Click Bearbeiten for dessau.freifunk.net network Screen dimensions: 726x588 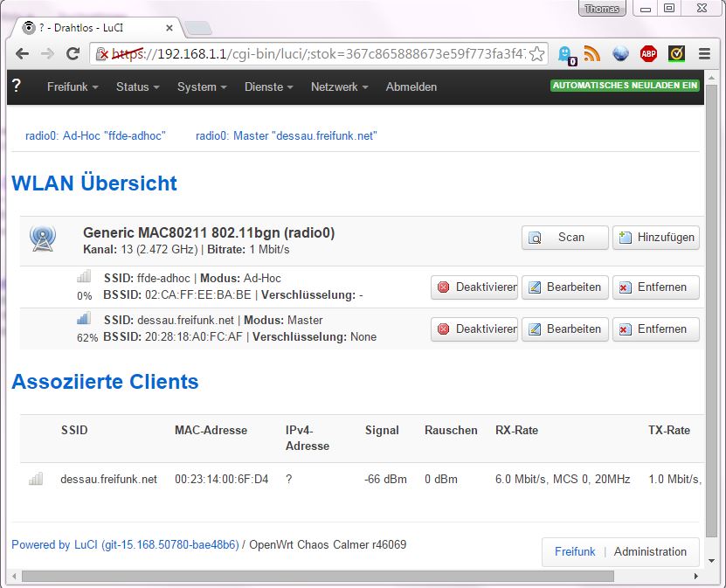pos(565,329)
